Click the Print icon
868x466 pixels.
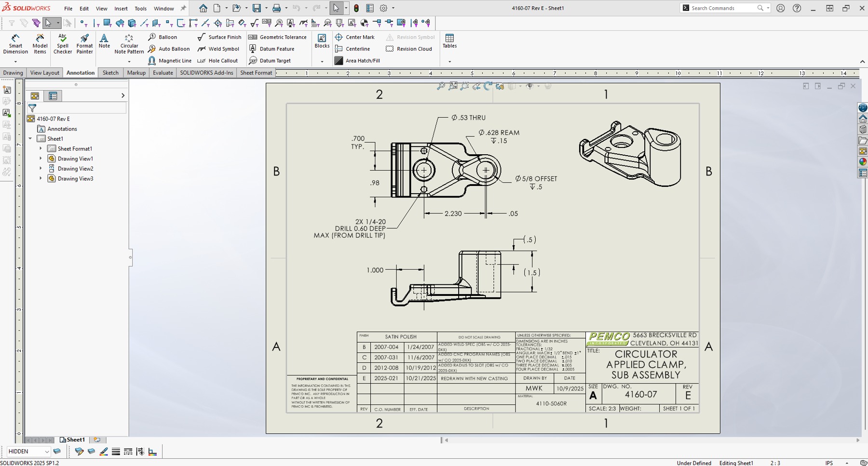coord(276,8)
